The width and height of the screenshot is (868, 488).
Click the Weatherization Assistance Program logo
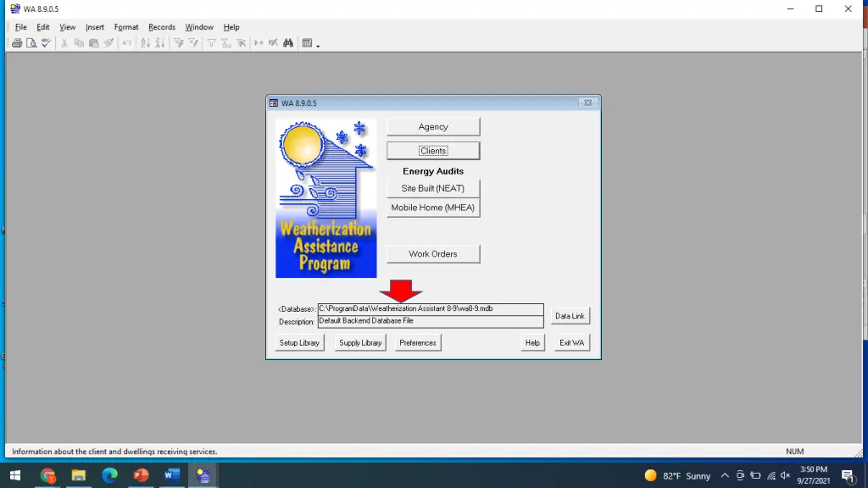click(326, 198)
